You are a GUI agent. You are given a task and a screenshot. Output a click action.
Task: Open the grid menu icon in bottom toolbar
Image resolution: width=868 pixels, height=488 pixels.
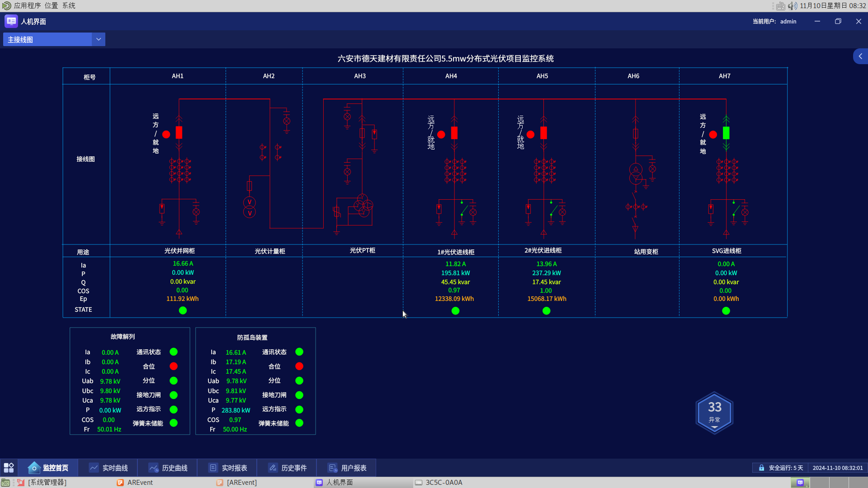[x=9, y=468]
